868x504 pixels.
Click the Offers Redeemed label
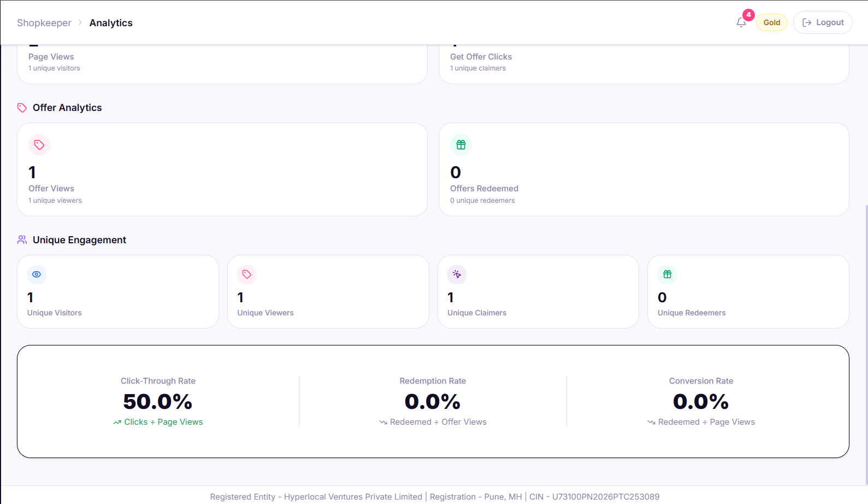click(484, 189)
